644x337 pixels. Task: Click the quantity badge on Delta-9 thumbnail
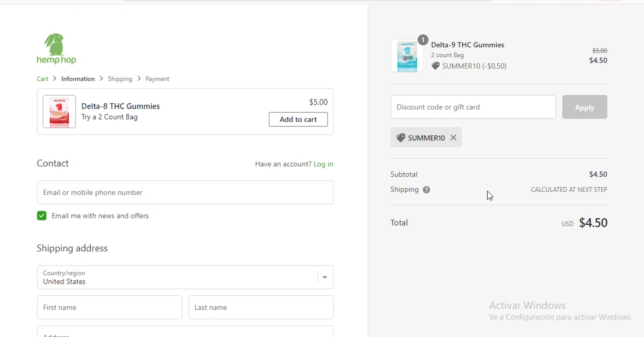tap(423, 40)
